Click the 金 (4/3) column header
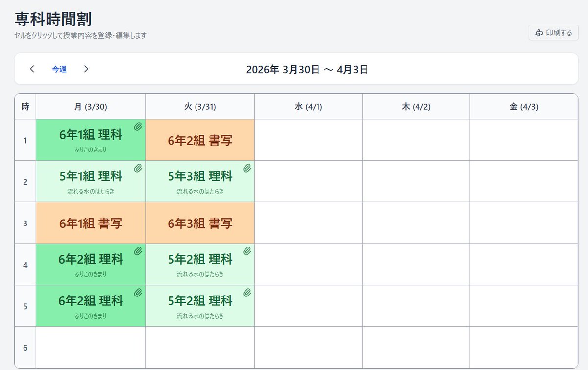 pos(524,106)
